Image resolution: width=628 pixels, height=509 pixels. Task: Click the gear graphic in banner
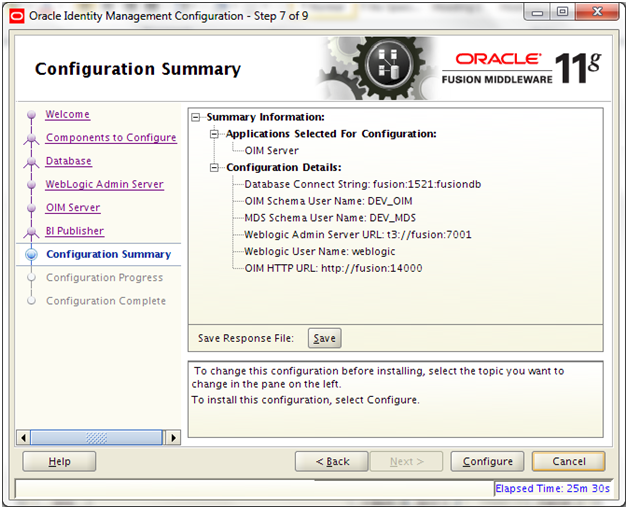[x=376, y=68]
